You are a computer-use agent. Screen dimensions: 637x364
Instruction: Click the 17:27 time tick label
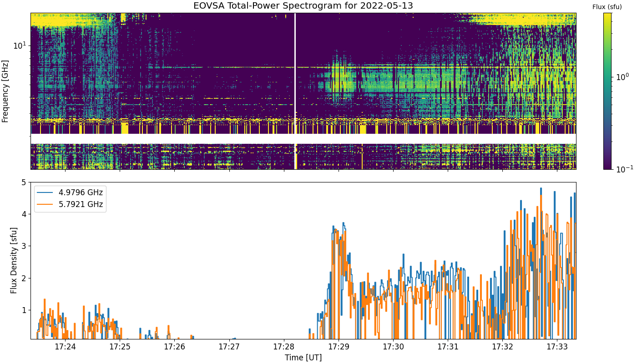tap(229, 347)
